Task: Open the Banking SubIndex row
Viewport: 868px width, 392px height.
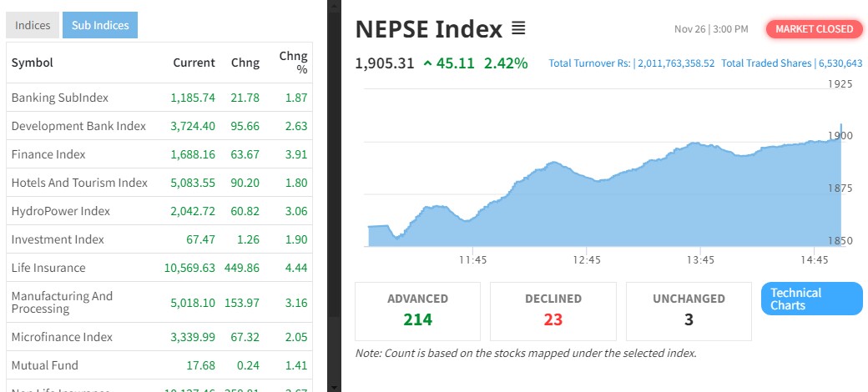Action: point(60,98)
